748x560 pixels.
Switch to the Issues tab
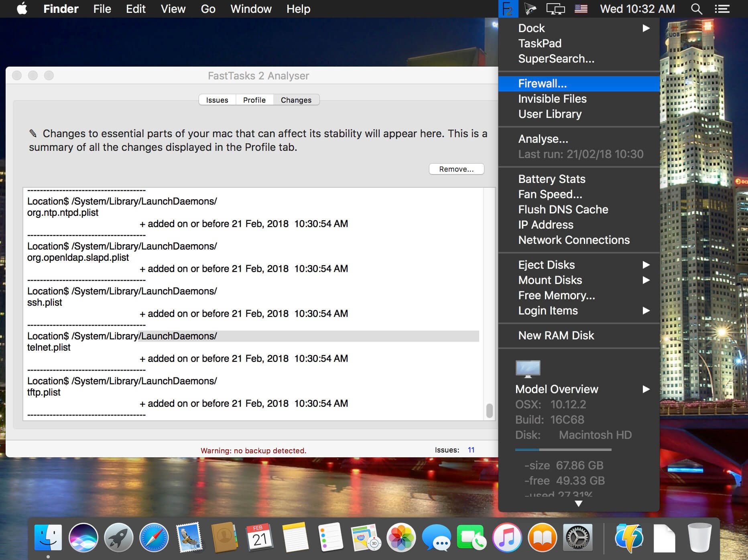click(217, 100)
